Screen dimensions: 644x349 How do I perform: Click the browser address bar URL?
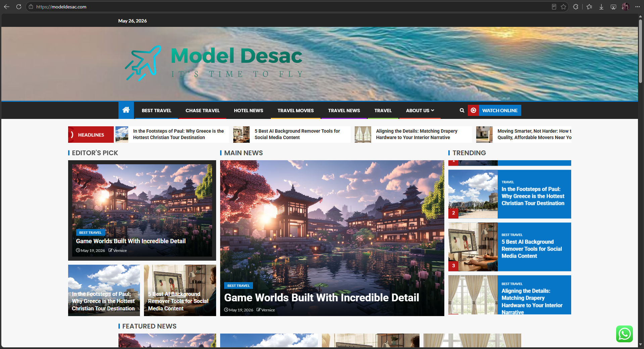61,7
